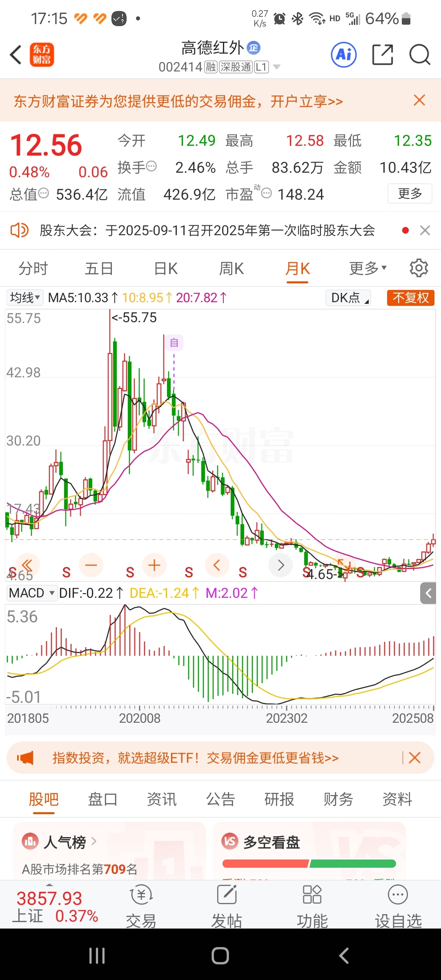Jump chart far left double-arrow button

(27, 565)
